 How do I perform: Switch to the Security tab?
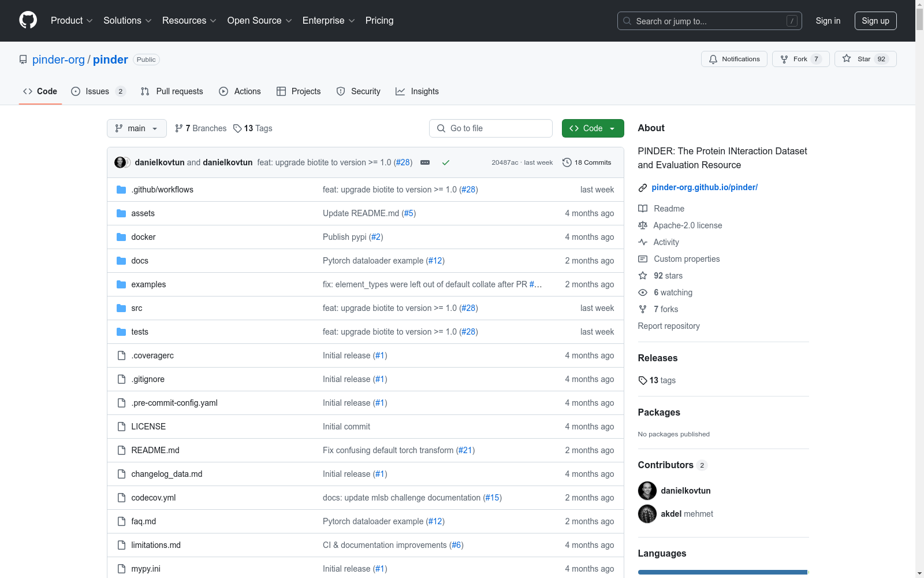359,91
